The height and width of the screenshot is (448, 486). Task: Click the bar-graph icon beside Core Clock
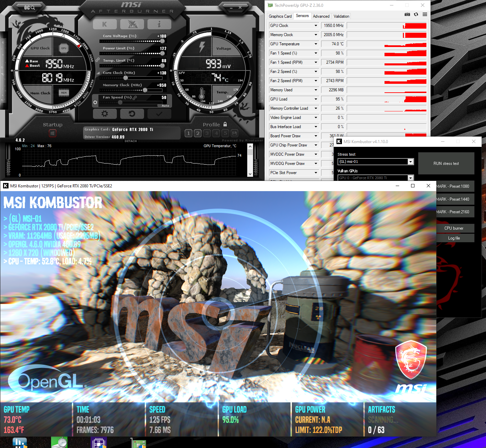coord(98,73)
